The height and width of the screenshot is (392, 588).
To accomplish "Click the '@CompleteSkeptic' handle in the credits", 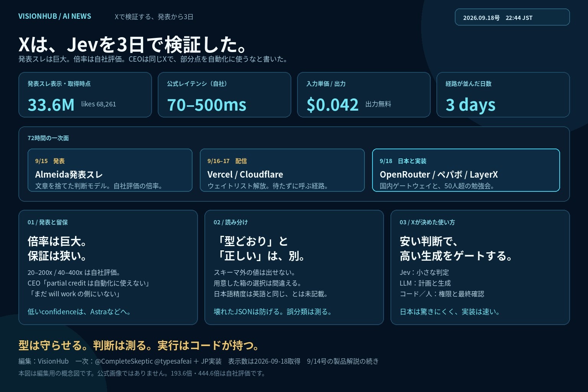I will (124, 361).
